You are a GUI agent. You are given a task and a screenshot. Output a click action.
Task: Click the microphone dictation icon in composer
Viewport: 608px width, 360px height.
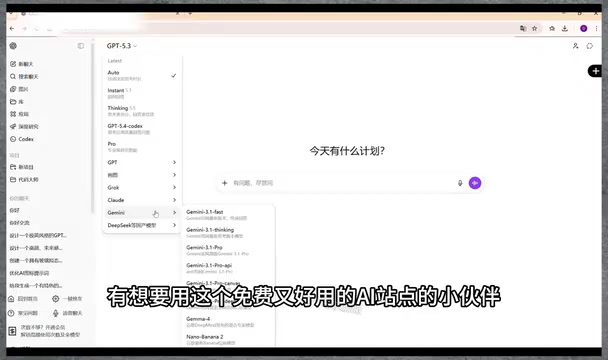click(x=460, y=183)
